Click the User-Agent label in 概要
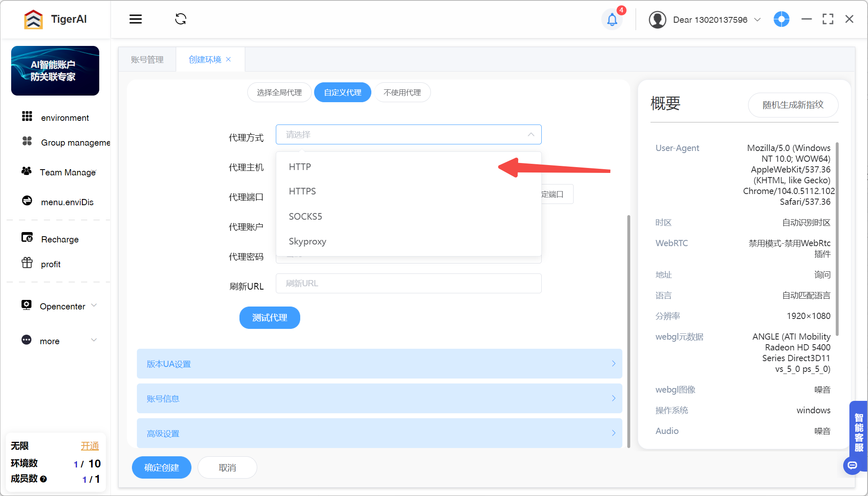Image resolution: width=868 pixels, height=496 pixels. [x=677, y=148]
